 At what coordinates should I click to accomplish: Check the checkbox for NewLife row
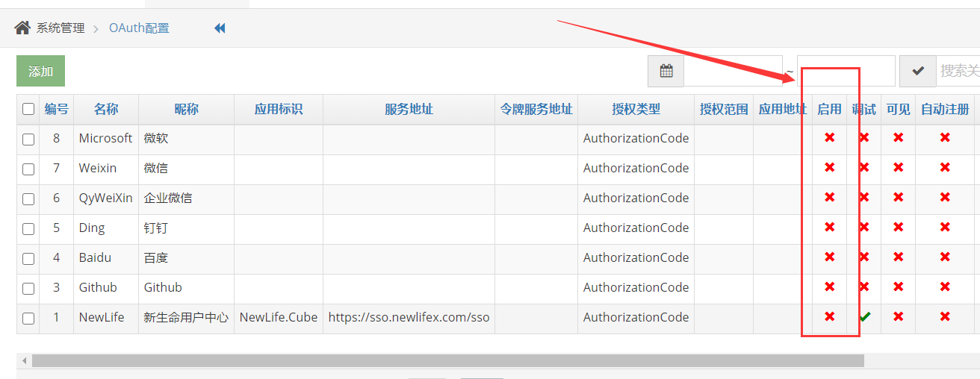coord(28,319)
